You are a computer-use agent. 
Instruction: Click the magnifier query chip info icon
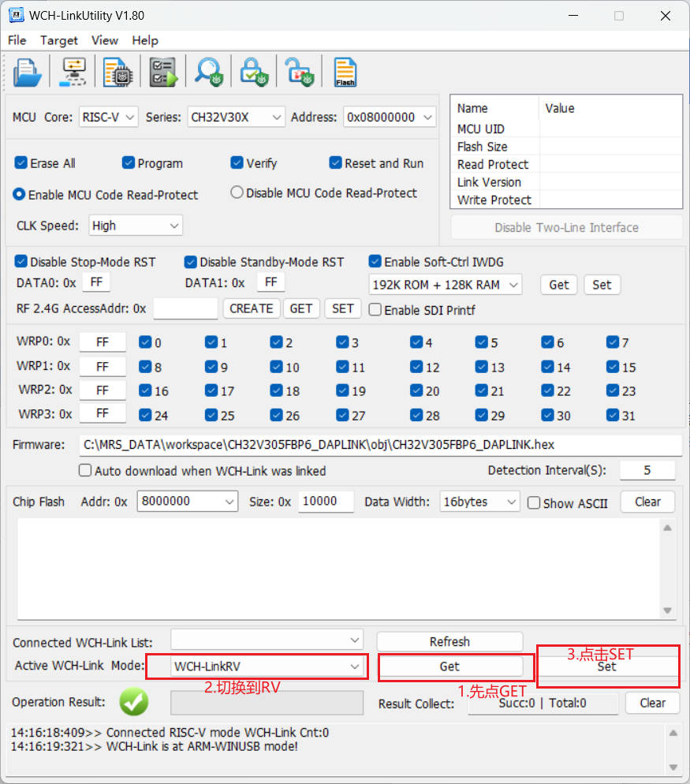click(209, 73)
